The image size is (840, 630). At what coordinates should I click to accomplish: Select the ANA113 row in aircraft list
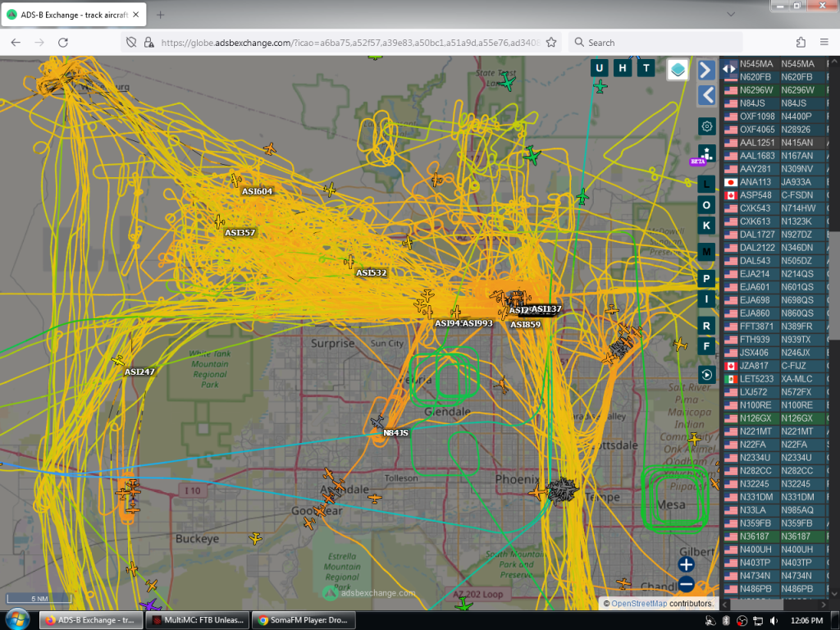click(x=775, y=182)
